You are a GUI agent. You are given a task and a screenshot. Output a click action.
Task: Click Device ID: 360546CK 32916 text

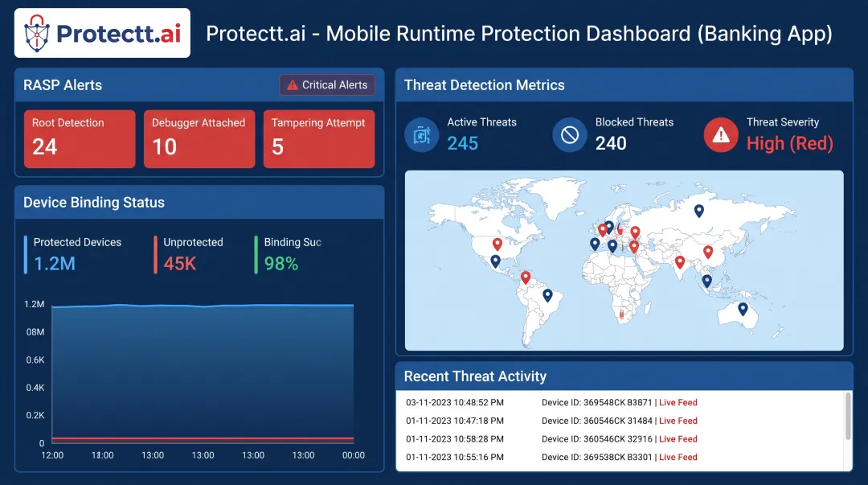point(596,439)
